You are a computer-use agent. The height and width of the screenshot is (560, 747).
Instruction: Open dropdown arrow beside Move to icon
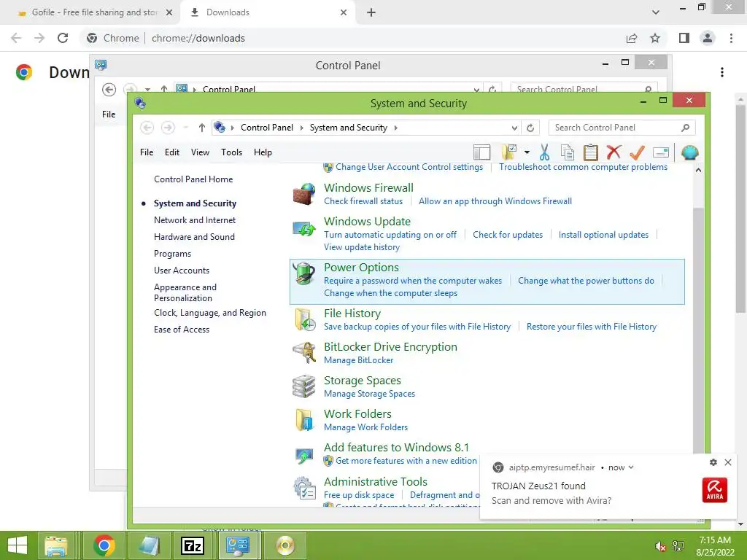point(527,152)
